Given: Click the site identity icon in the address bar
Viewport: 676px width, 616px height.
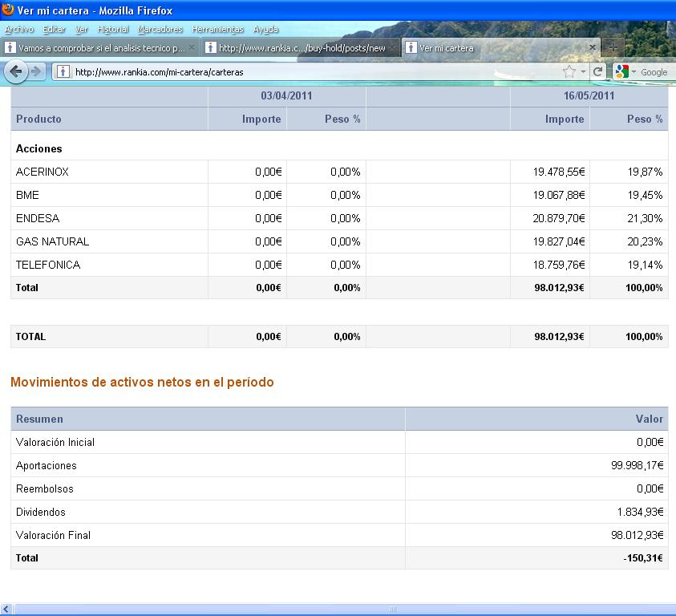Looking at the screenshot, I should (62, 71).
